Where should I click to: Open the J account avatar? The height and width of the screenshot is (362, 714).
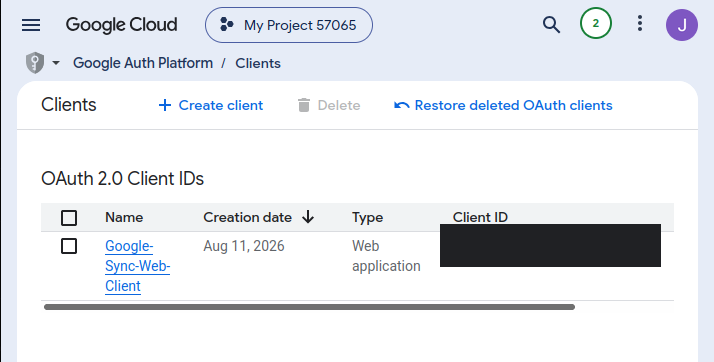pos(682,25)
